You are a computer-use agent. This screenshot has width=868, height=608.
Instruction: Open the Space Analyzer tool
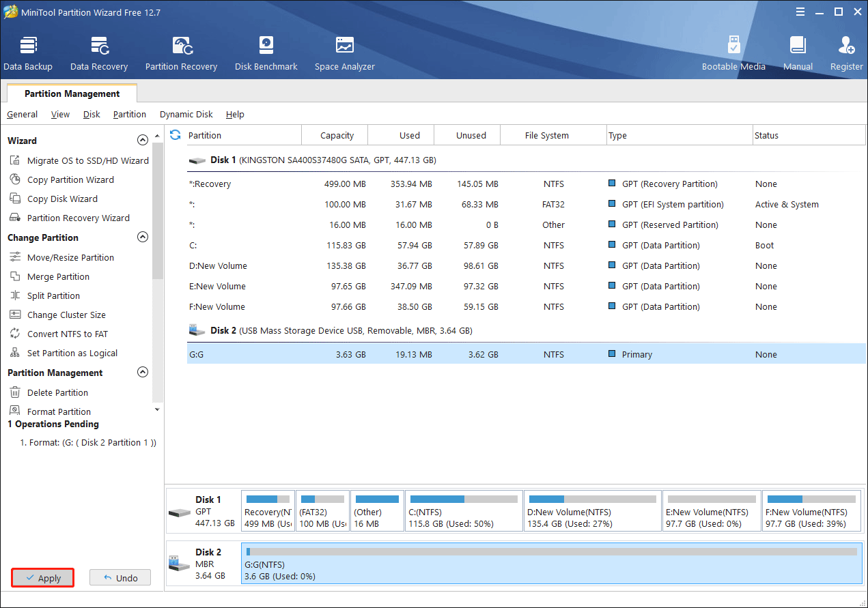[345, 53]
